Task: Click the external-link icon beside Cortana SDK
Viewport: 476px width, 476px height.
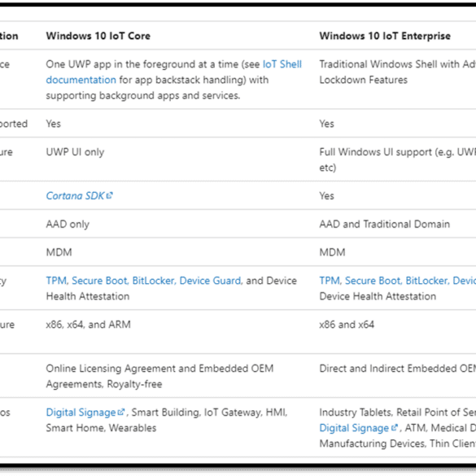Action: tap(110, 195)
